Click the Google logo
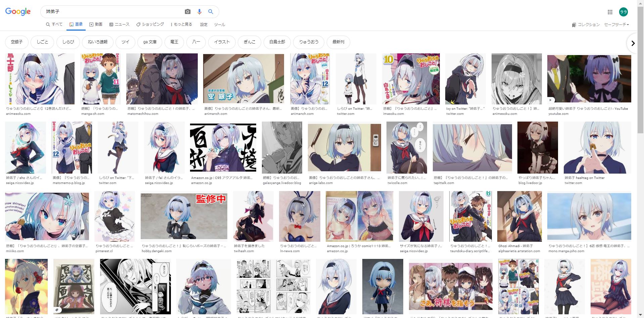Screen dimensions: 644x318 [18, 11]
